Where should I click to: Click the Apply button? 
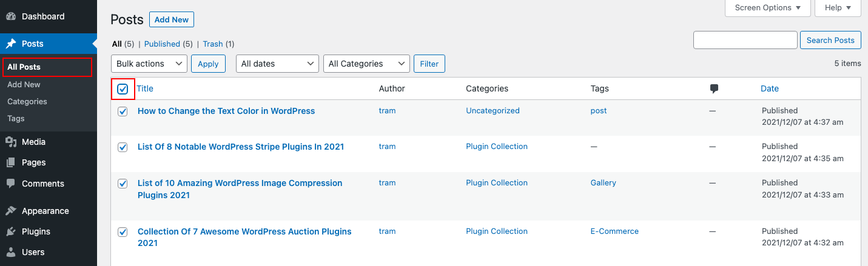tap(208, 64)
